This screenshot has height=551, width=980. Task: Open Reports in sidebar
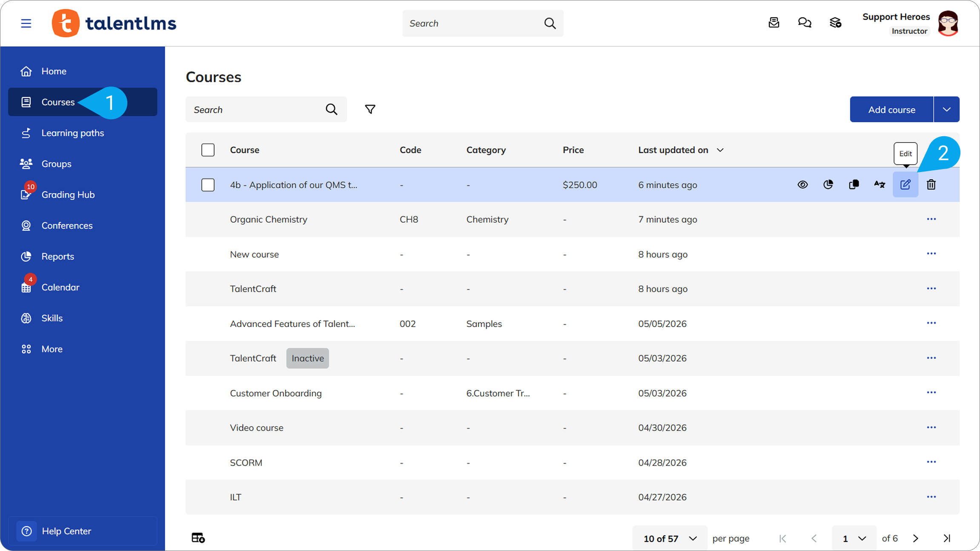[83, 256]
